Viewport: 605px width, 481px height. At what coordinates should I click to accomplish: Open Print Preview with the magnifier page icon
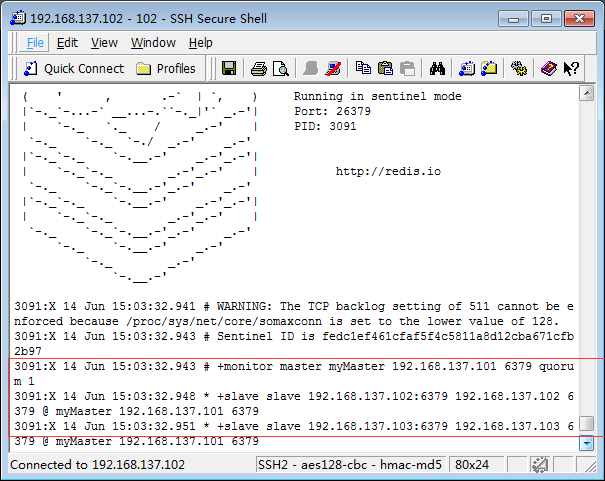click(281, 69)
